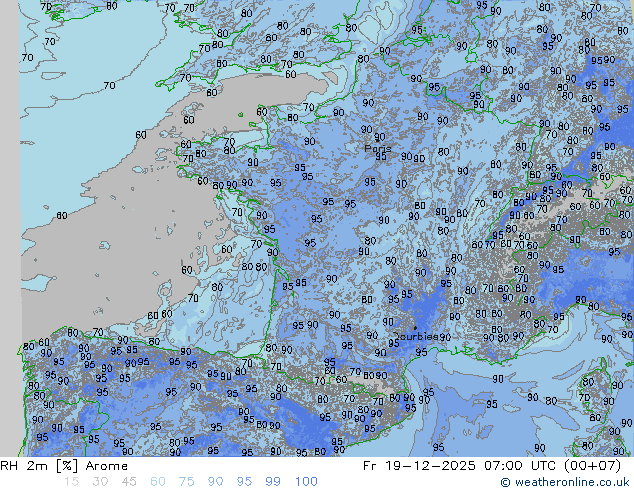Click legend value 95
The image size is (634, 490).
pyautogui.click(x=244, y=482)
